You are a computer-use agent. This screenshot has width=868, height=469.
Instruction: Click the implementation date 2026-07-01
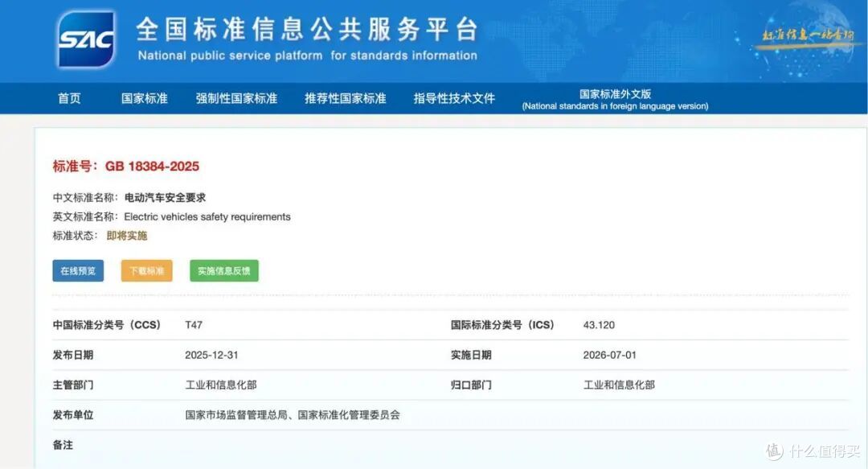[x=609, y=355]
